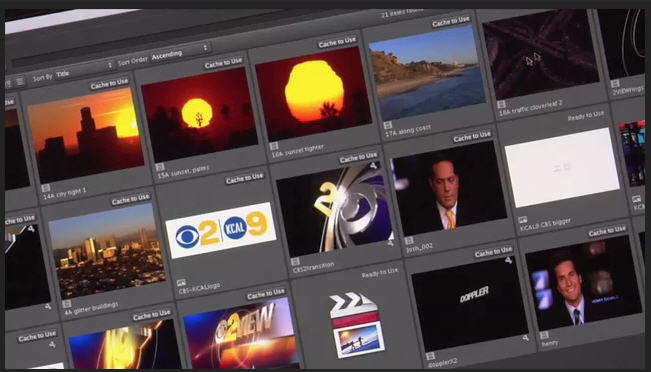Click Ready to Use above clapperboard thumbnail

(x=379, y=273)
